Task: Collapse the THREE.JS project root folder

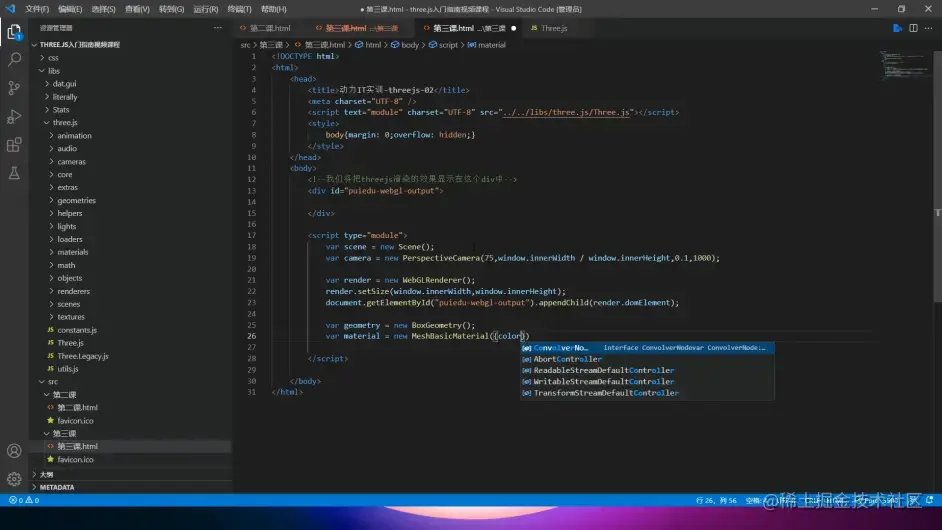Action: tap(80, 44)
